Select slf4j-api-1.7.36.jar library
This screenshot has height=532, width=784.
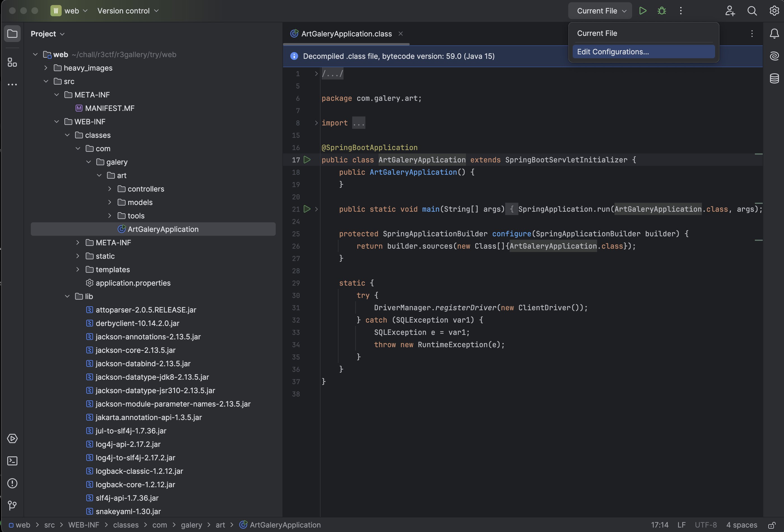point(127,498)
